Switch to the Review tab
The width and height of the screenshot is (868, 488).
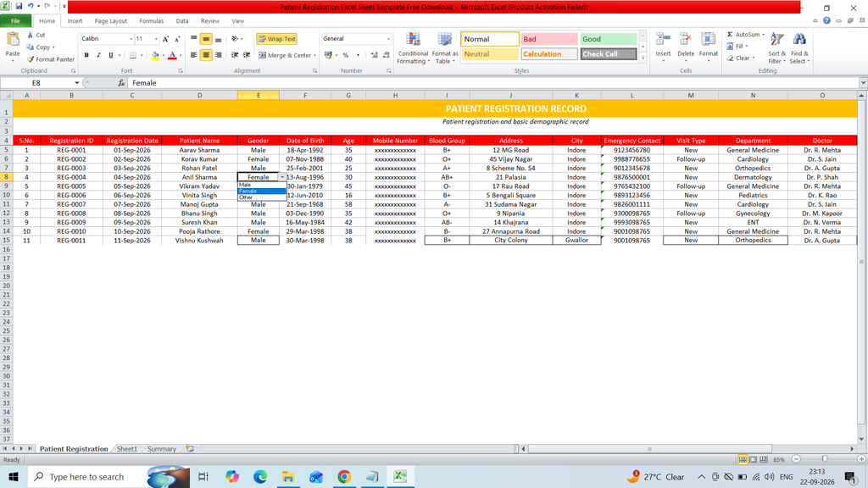[x=210, y=21]
